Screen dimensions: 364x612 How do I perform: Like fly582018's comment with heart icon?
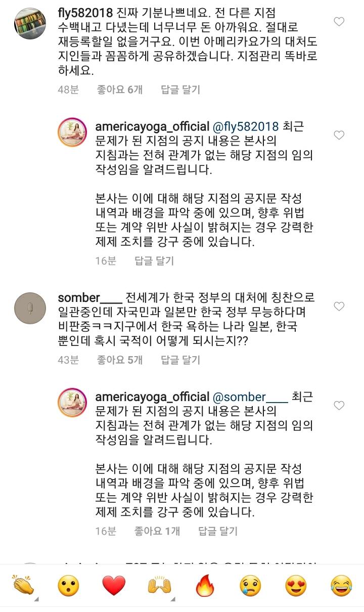coord(340,22)
